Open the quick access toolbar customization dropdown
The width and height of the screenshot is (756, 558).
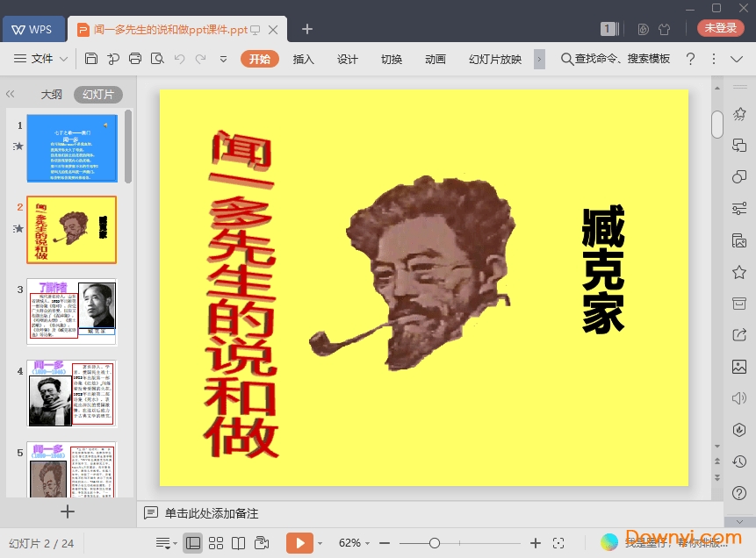223,59
